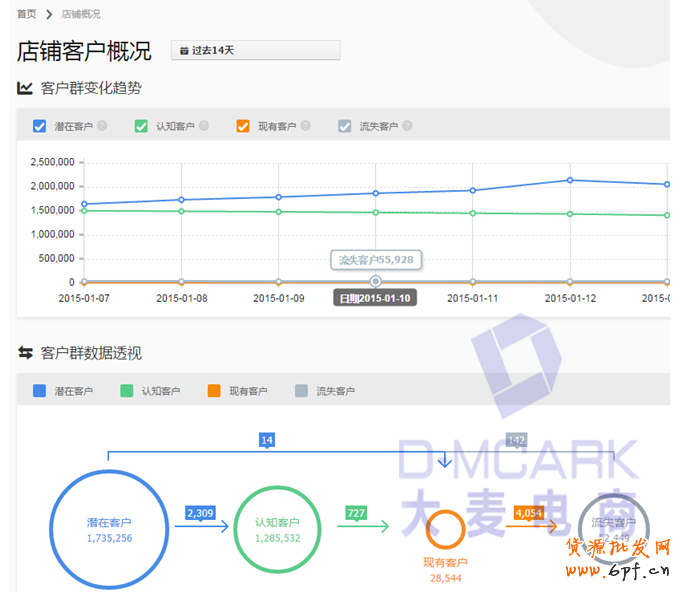
Task: Open the 店铺概况 breadcrumb
Action: coord(81,14)
